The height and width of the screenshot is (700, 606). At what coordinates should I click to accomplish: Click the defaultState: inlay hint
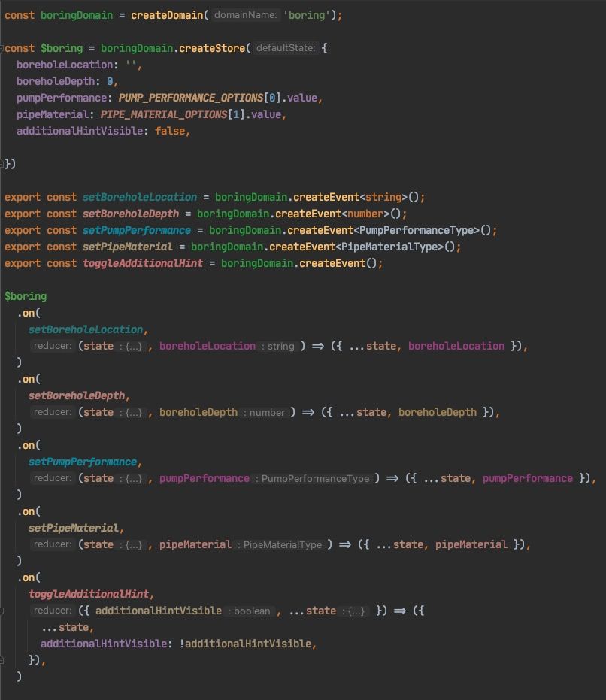coord(286,48)
